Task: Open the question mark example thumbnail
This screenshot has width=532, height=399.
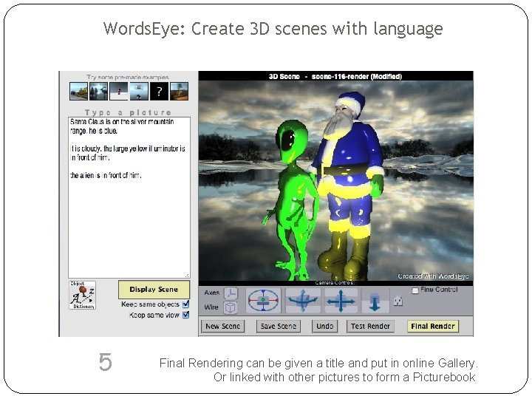Action: 159,92
